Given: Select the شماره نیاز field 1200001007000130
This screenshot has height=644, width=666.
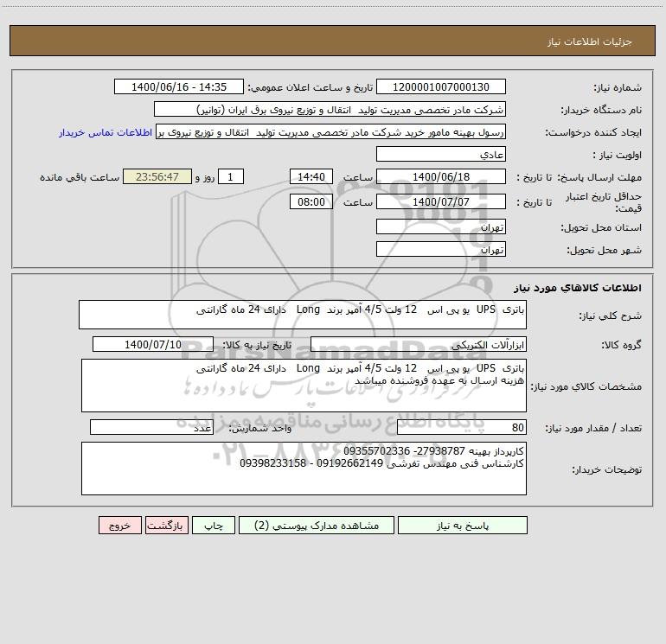Looking at the screenshot, I should (441, 86).
